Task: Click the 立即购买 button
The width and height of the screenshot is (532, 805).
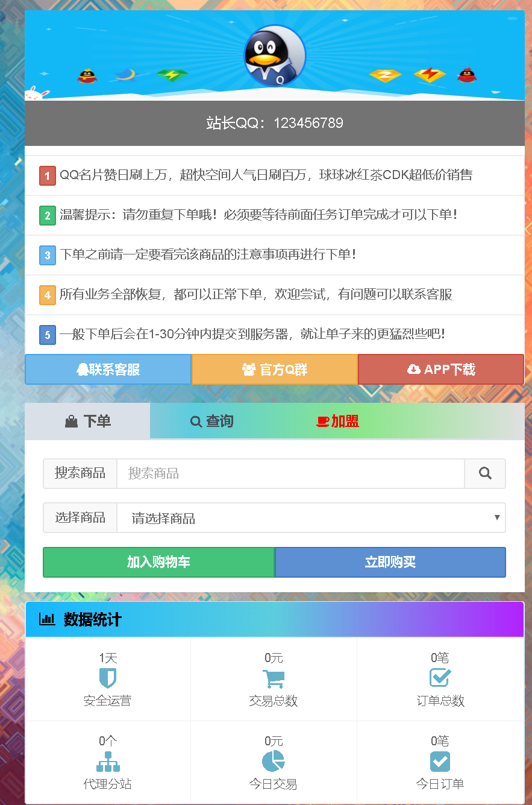Action: 390,562
